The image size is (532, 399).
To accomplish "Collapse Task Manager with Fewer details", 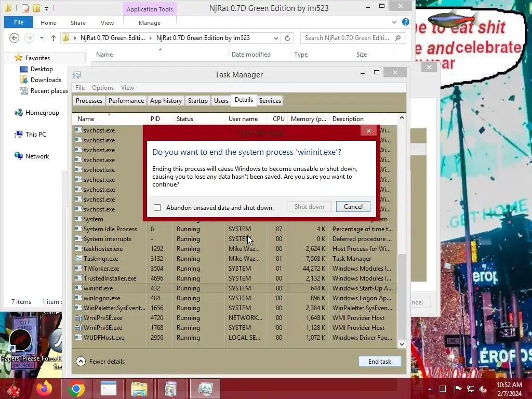I will (100, 362).
